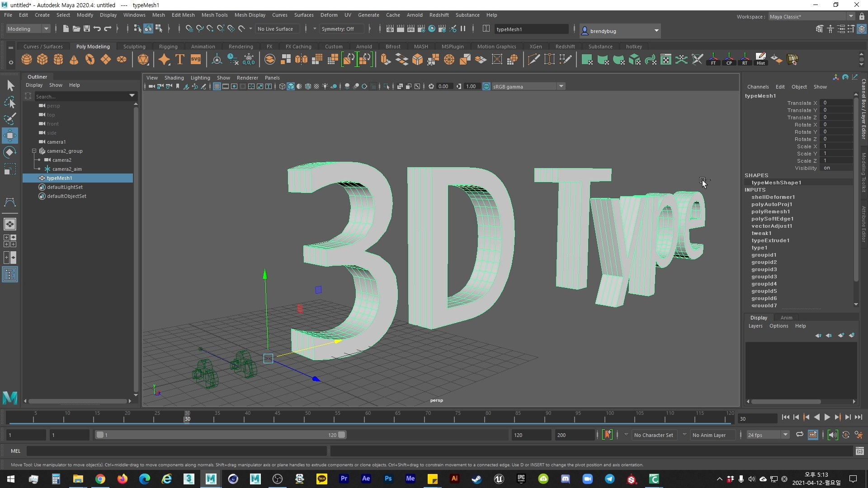Screen dimensions: 868x488
Task: Open the Edit Mesh menu
Action: (x=183, y=15)
